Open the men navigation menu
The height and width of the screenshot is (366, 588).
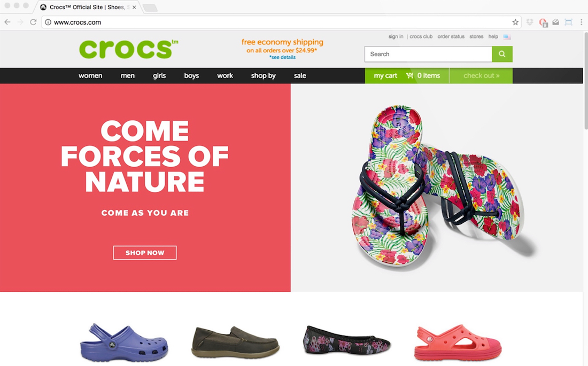(x=128, y=75)
